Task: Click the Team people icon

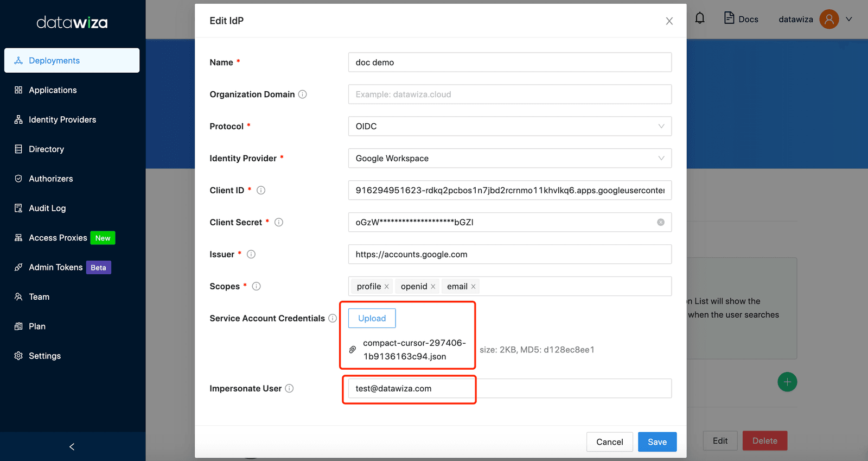Action: click(x=18, y=297)
